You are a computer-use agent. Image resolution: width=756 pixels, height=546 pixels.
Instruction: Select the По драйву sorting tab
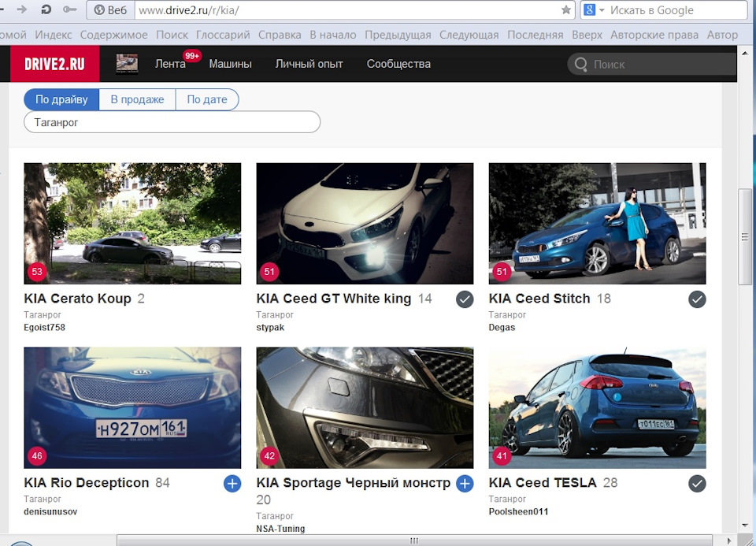[61, 99]
